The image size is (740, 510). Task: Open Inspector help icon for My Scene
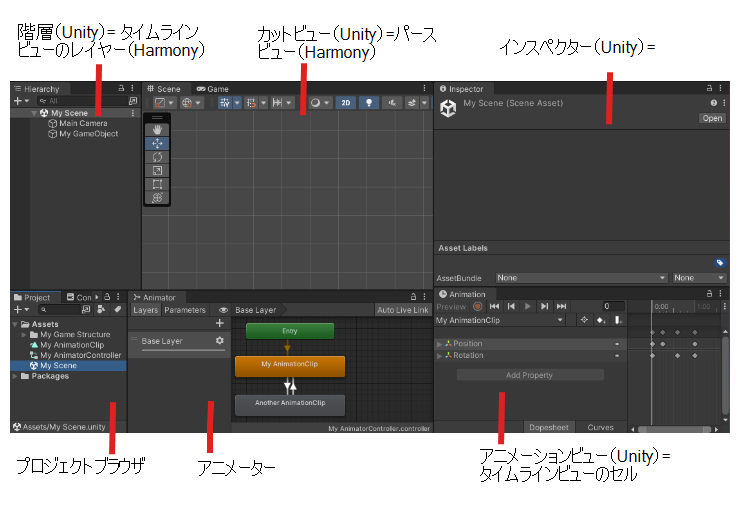click(714, 103)
